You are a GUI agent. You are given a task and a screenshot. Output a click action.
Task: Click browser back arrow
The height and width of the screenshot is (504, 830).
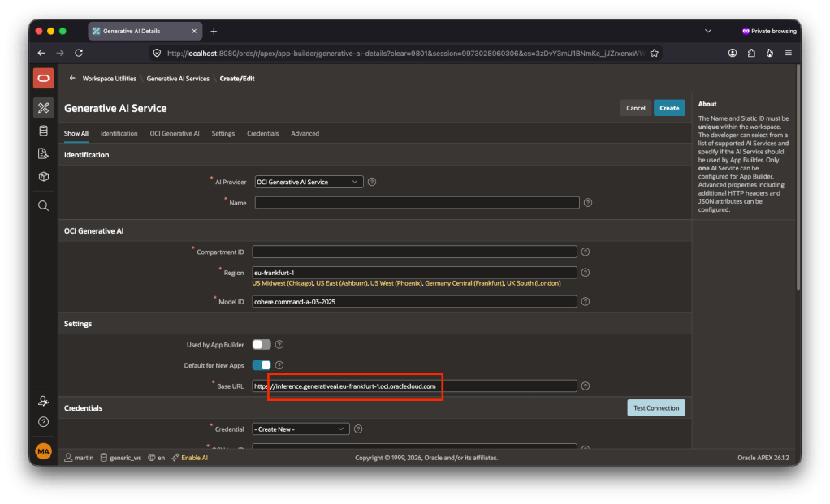click(x=41, y=53)
